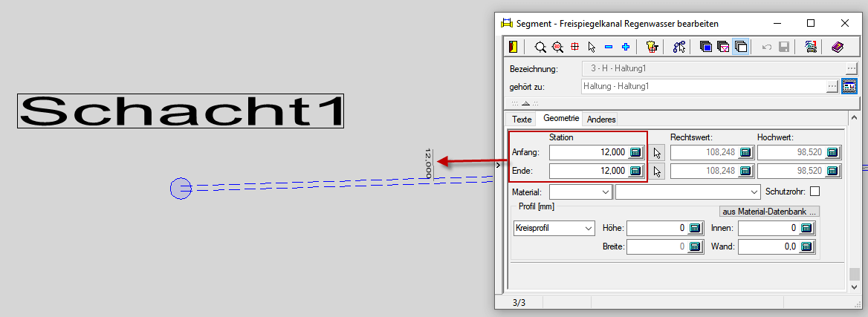
Task: Click the zoom magnifier icon in toolbar
Action: click(540, 47)
